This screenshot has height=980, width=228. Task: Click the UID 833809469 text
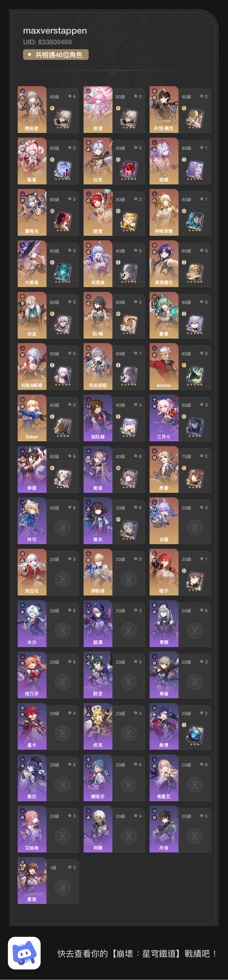pos(47,42)
